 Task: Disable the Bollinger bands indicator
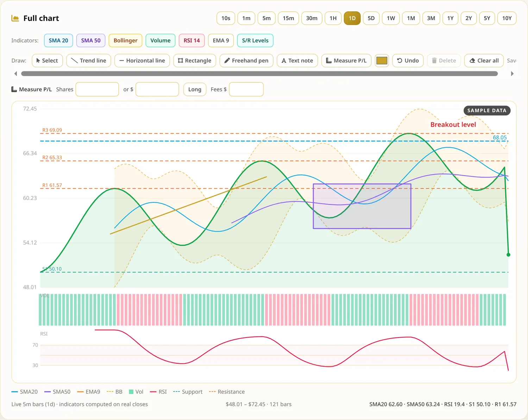tap(125, 40)
